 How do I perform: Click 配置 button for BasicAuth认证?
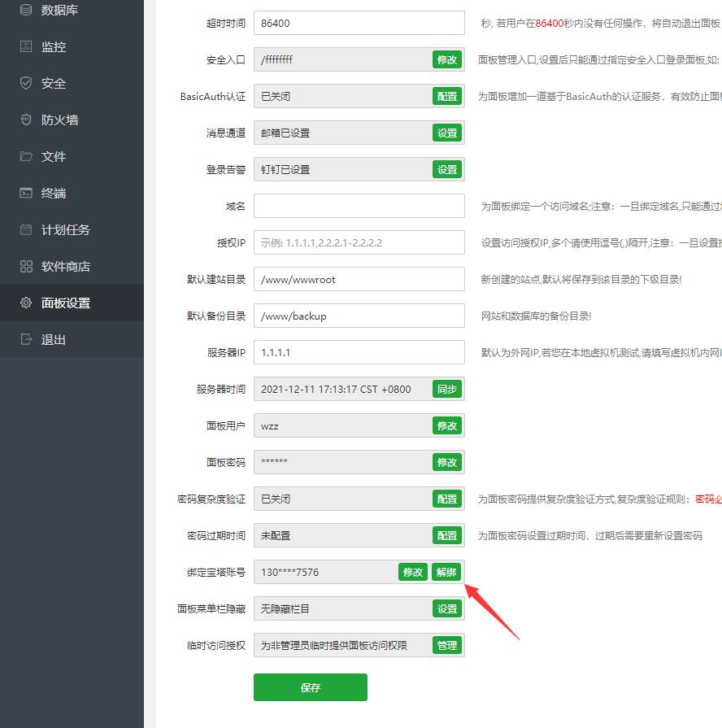coord(447,96)
